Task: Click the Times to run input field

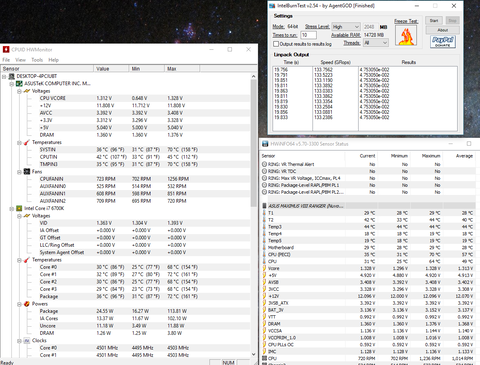Action: pyautogui.click(x=308, y=35)
